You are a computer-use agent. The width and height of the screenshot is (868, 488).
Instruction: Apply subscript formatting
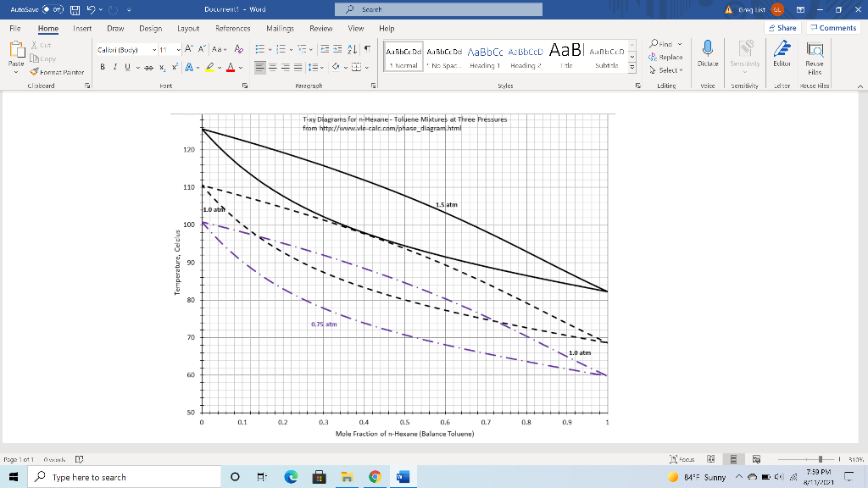click(x=162, y=67)
